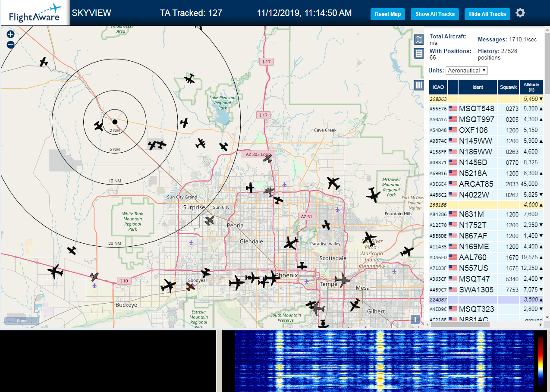550x392 pixels.
Task: Select aircraft icon near Fountain Hills
Action: point(374,195)
